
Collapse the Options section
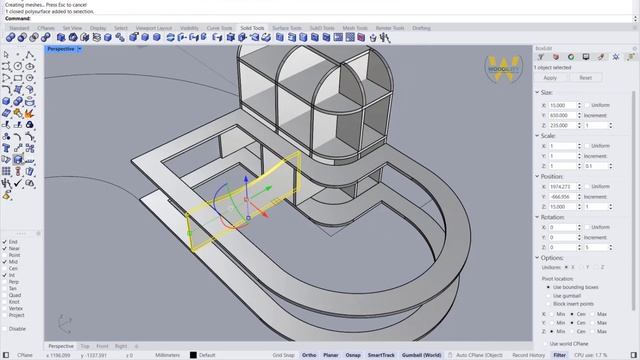(537, 258)
